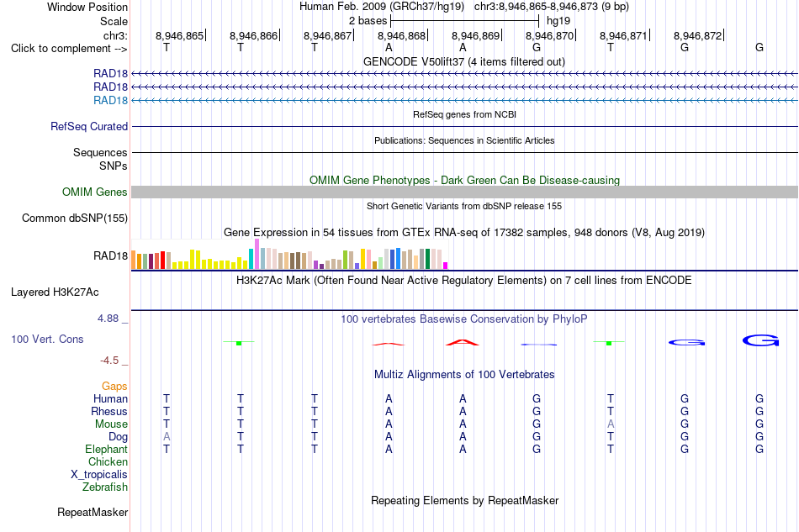Click the Sequences track label
The height and width of the screenshot is (532, 799).
100,152
